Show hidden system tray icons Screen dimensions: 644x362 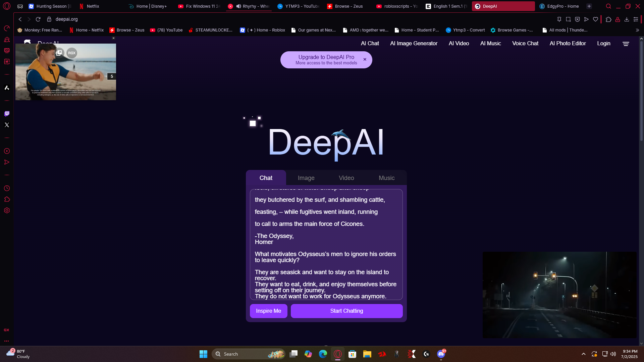pos(584,354)
